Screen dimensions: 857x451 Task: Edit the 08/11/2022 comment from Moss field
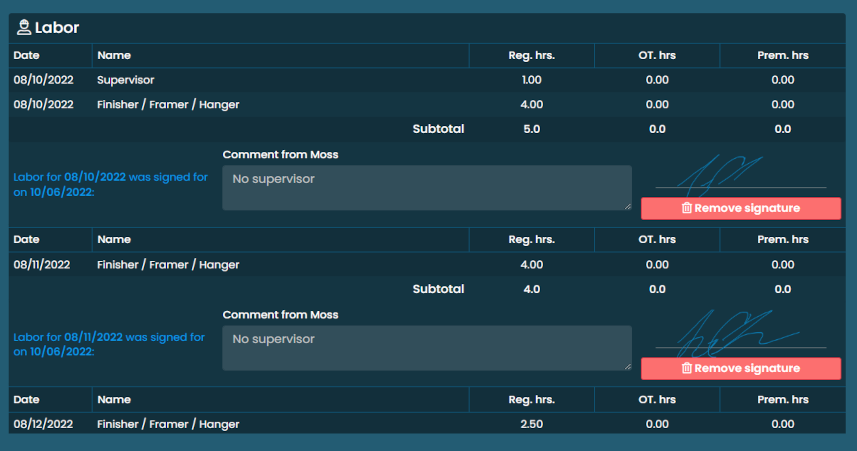coord(426,348)
